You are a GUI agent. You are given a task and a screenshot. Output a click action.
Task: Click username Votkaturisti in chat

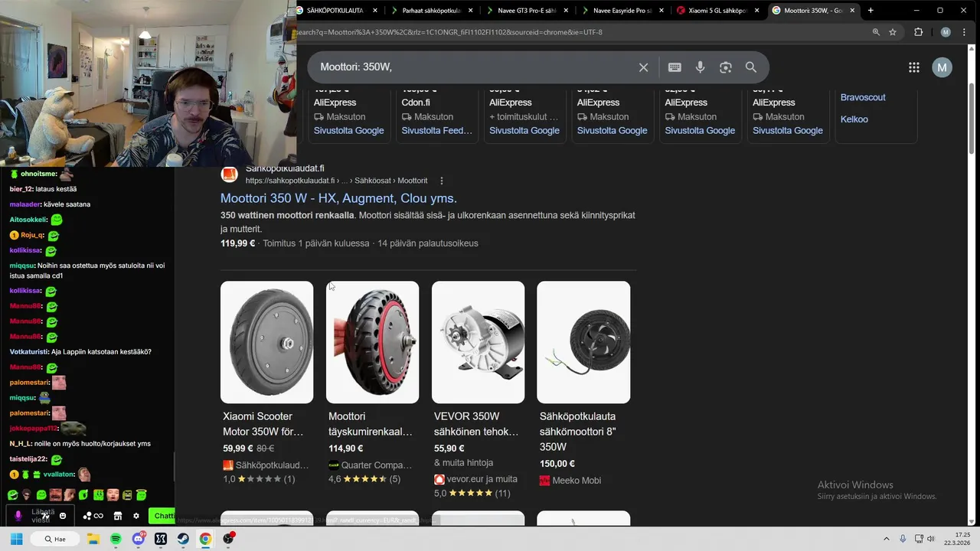pos(29,352)
